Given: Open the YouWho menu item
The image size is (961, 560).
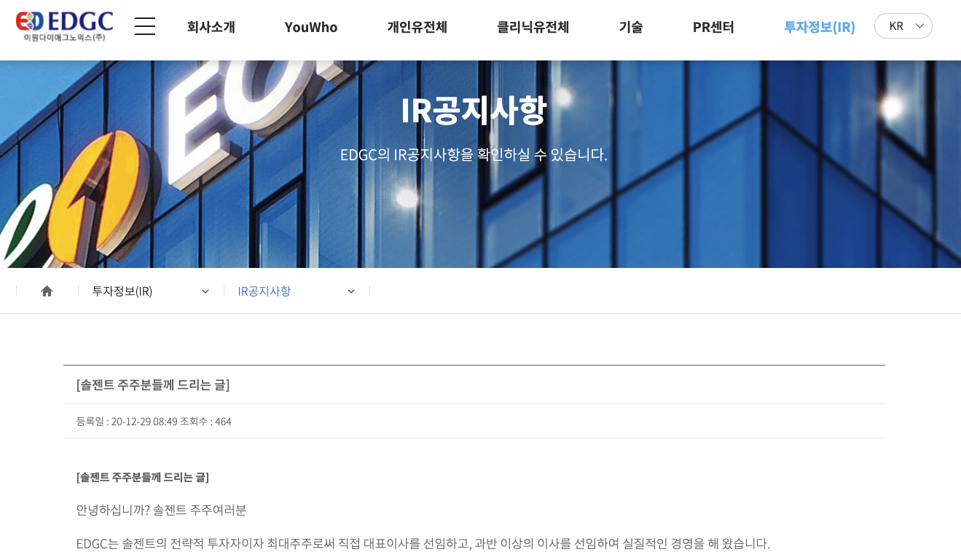Looking at the screenshot, I should coord(311,27).
